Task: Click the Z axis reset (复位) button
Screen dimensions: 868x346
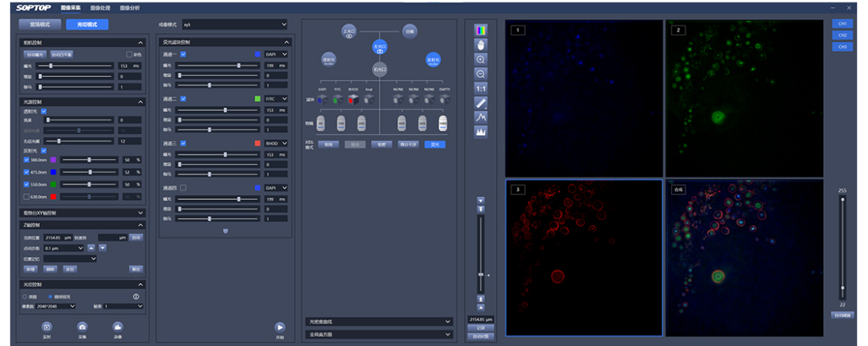Action: point(136,269)
